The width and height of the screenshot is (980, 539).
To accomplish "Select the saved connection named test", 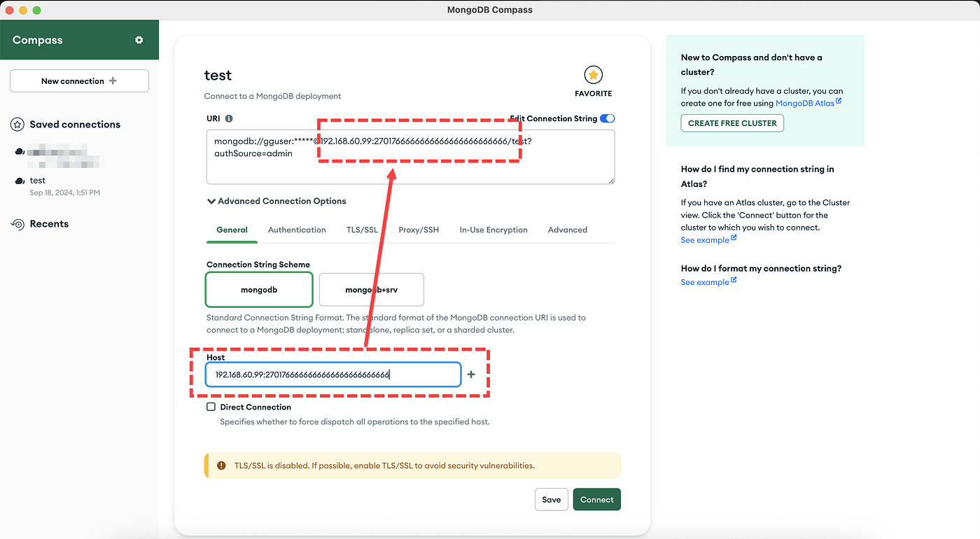I will (57, 185).
